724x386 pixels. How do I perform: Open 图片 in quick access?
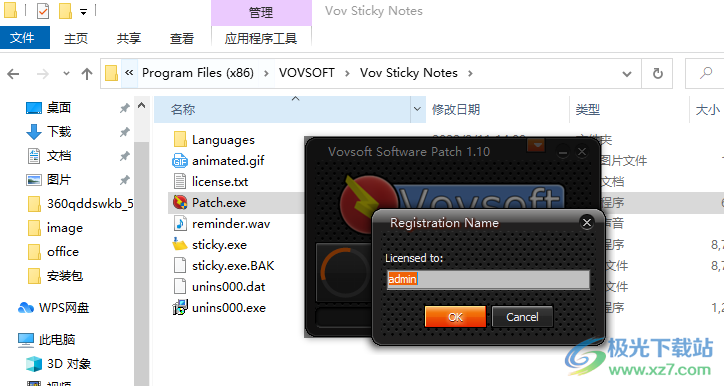[59, 180]
